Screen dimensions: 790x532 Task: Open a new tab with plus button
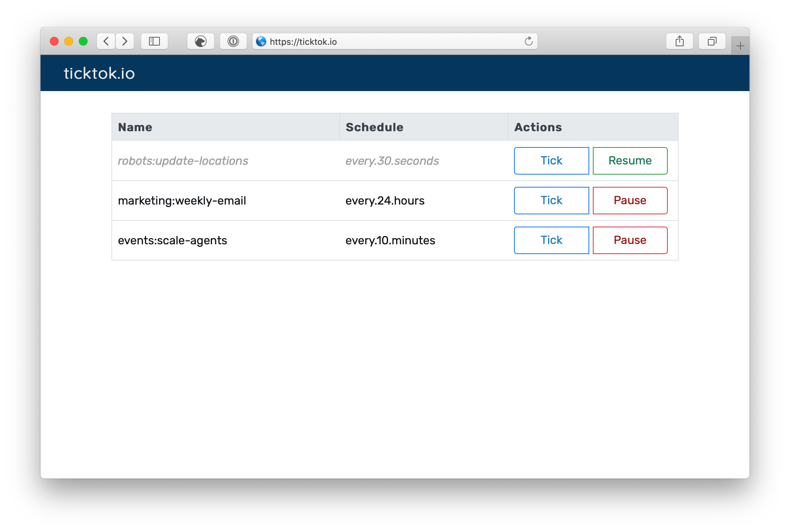click(x=740, y=46)
